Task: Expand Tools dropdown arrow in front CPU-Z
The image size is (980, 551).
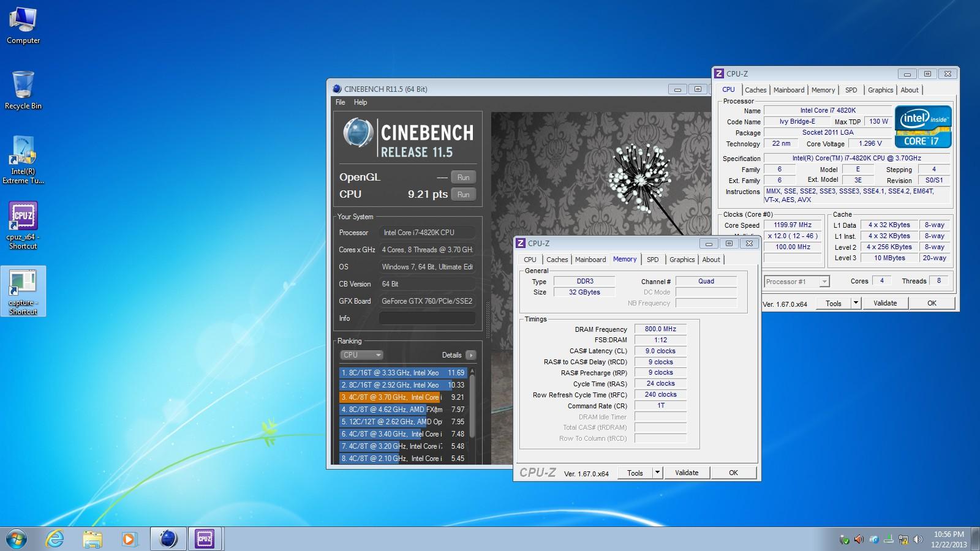Action: pyautogui.click(x=657, y=473)
